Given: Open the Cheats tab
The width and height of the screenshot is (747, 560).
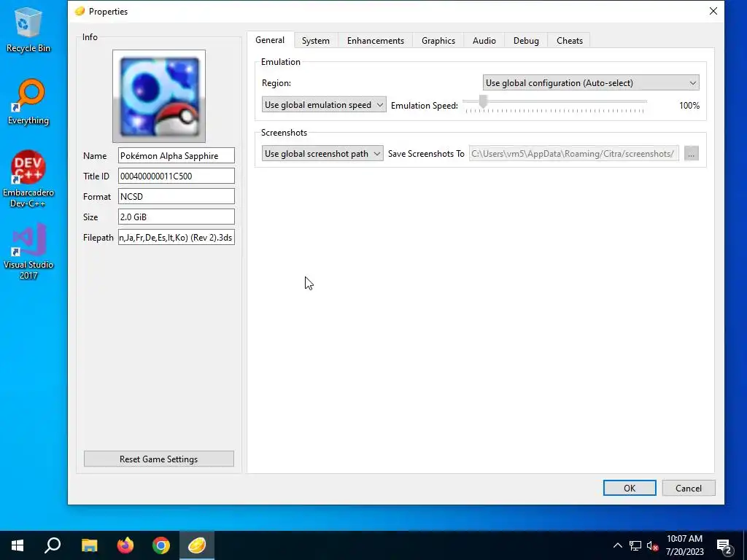Looking at the screenshot, I should pos(569,41).
